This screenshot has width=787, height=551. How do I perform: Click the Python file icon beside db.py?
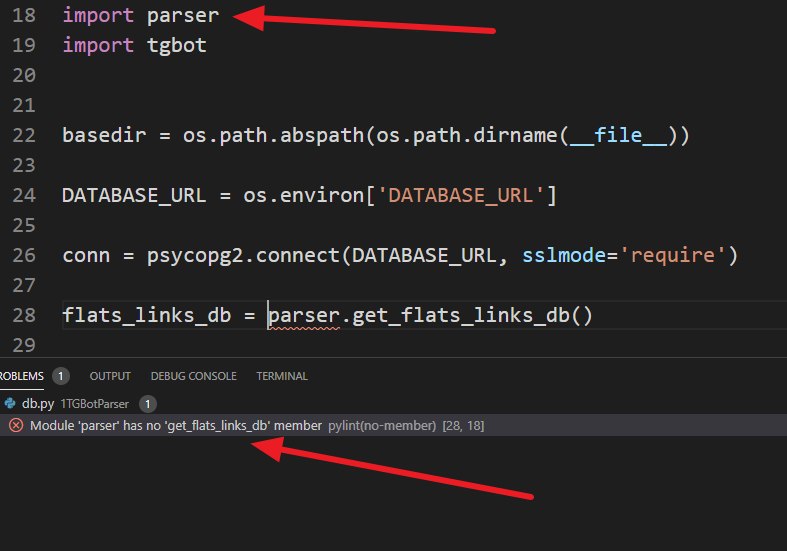tap(10, 403)
